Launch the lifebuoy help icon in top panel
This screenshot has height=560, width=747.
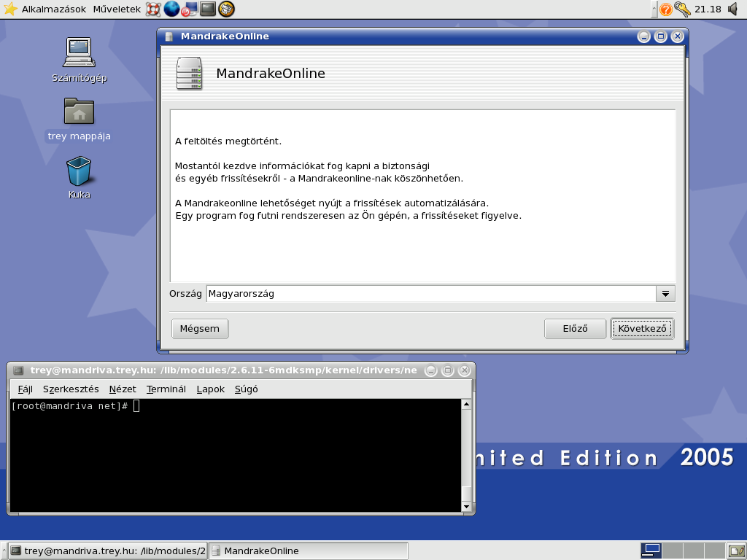click(x=153, y=9)
